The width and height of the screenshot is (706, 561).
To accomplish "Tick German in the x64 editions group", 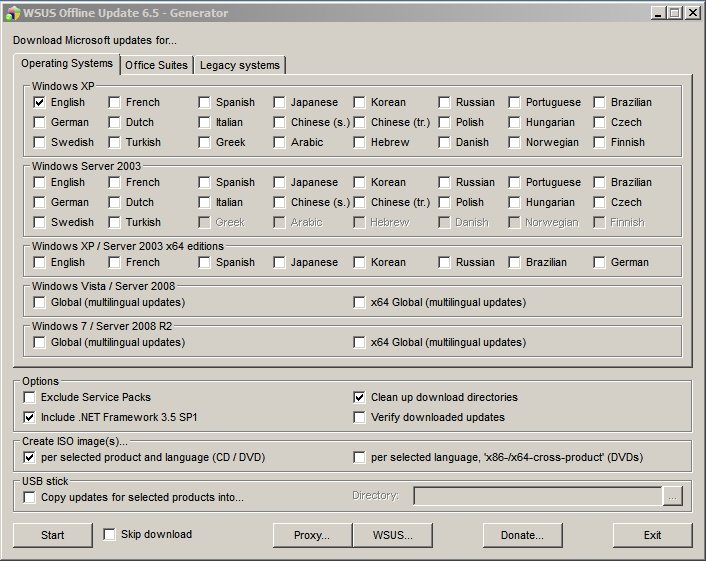I will click(599, 262).
